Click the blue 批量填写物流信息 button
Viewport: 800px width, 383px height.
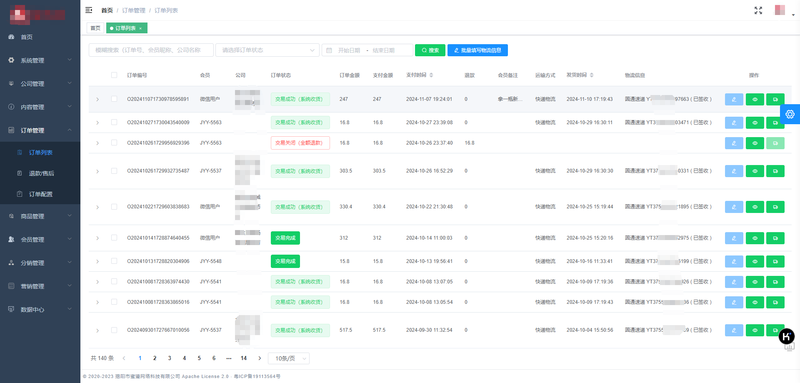[478, 50]
